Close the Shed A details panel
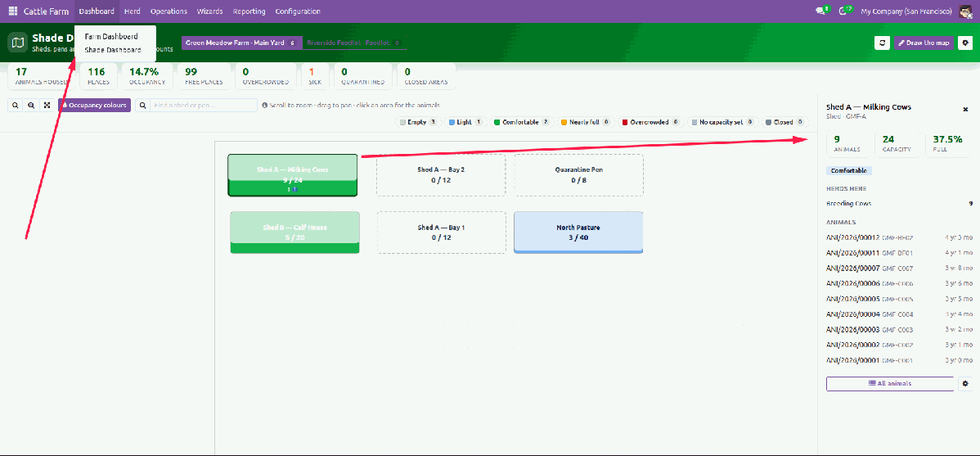Viewport: 980px width, 456px height. tap(965, 110)
